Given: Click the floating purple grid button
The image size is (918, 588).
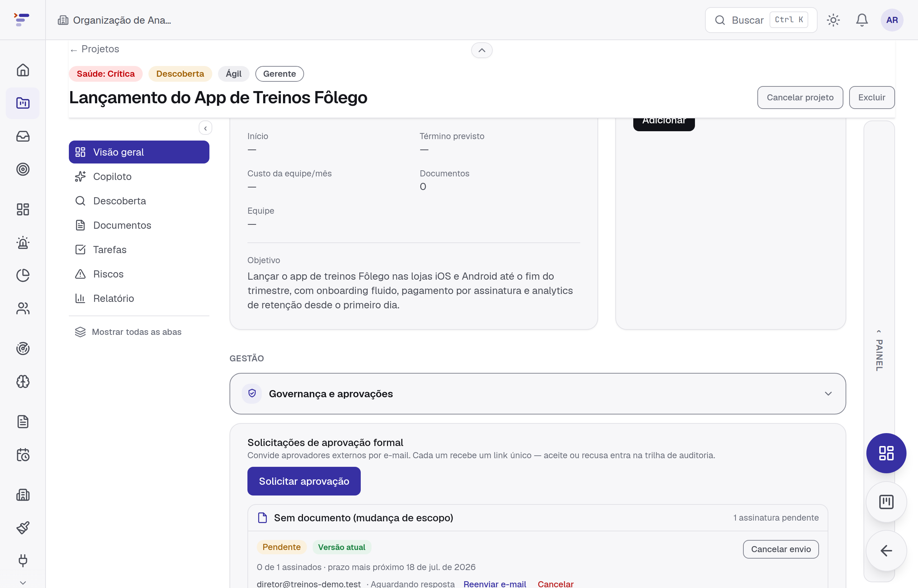Looking at the screenshot, I should (x=886, y=453).
